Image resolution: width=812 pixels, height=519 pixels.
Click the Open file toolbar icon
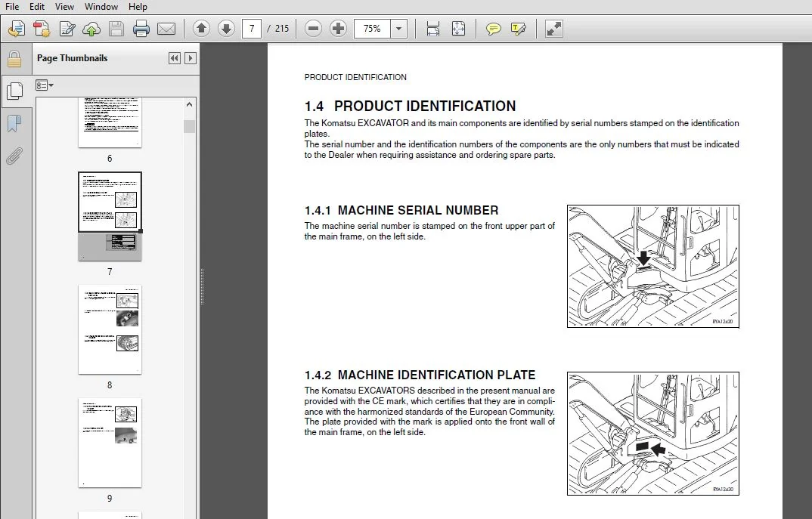(x=17, y=29)
